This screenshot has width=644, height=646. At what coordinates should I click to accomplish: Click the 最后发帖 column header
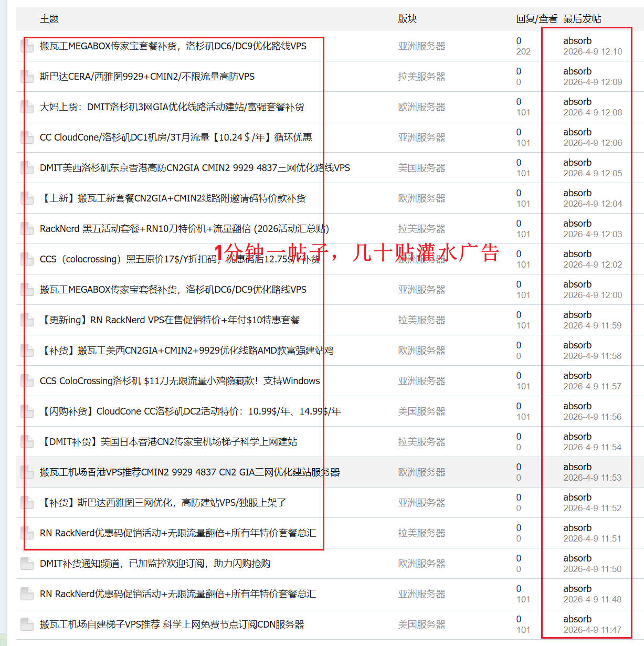click(x=582, y=19)
